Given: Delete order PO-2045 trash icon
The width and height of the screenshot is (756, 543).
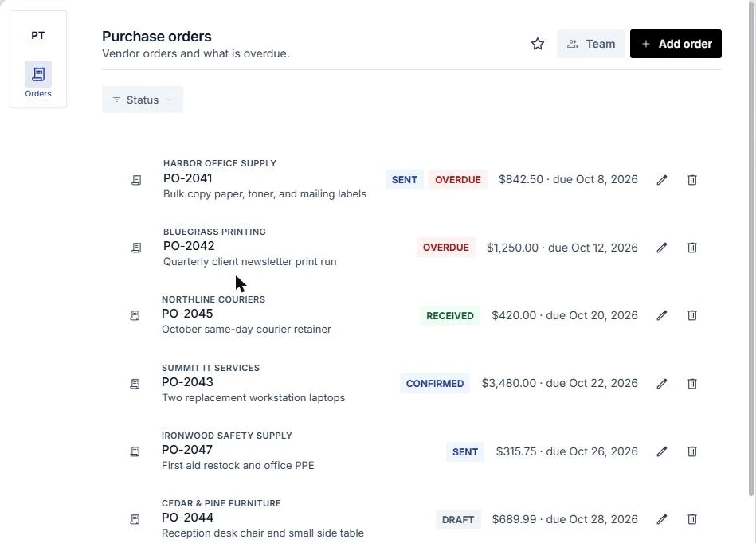Looking at the screenshot, I should [x=692, y=315].
